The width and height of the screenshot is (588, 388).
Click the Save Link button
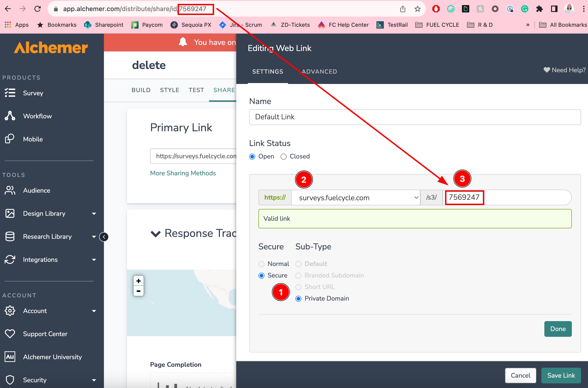[x=561, y=375]
